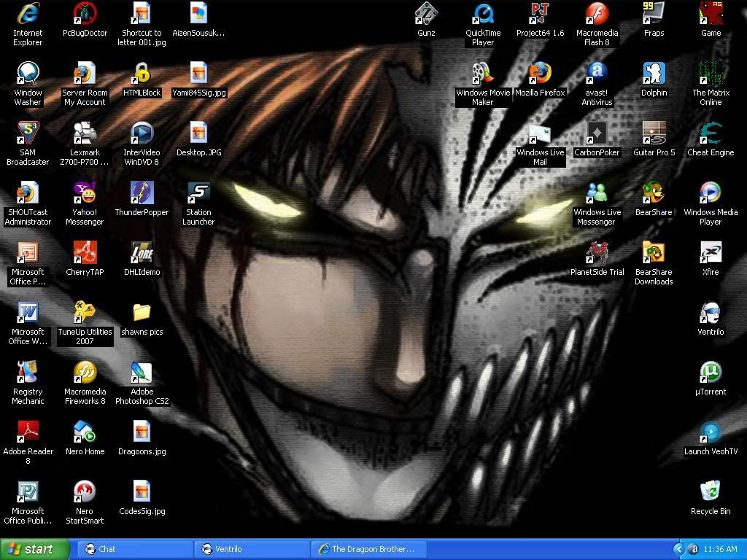Select the Dolphin icon
747x560 pixels.
(x=654, y=74)
